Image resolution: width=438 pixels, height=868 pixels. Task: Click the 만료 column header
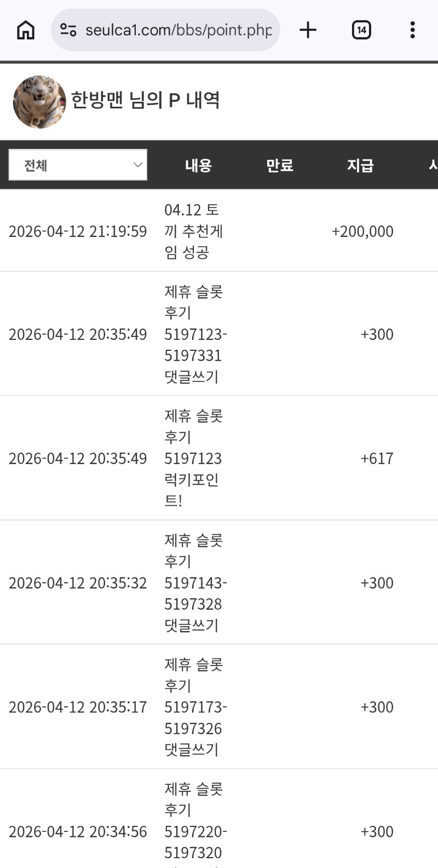tap(279, 165)
